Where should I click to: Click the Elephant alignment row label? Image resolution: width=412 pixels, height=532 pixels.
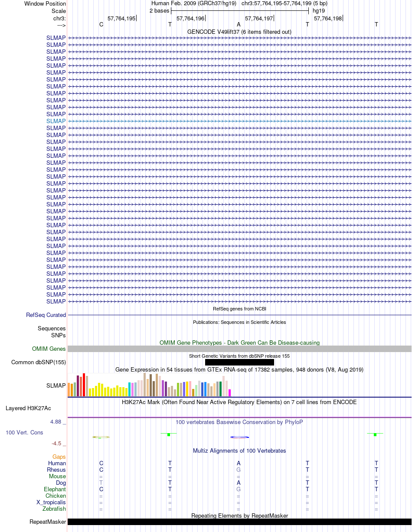55,489
